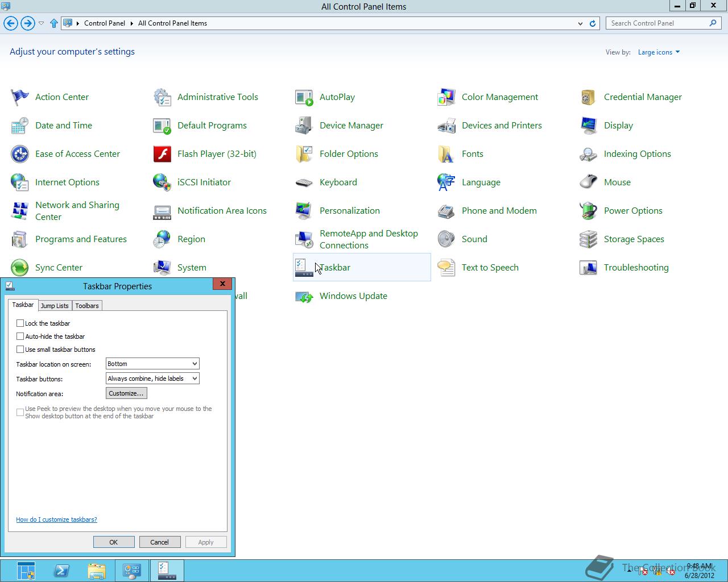Open Windows Update icon
Viewport: 728px width, 582px height.
tap(304, 296)
